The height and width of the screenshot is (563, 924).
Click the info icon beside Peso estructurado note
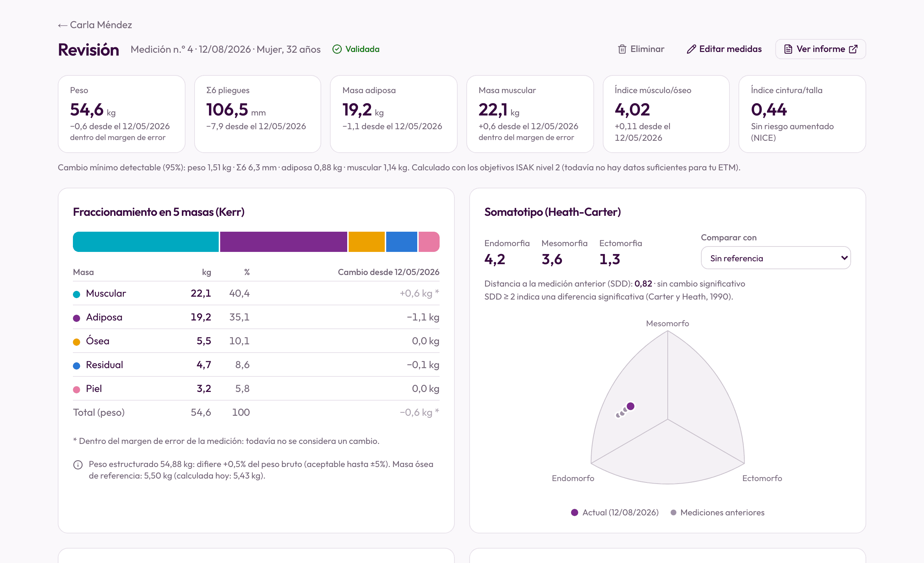(x=78, y=465)
